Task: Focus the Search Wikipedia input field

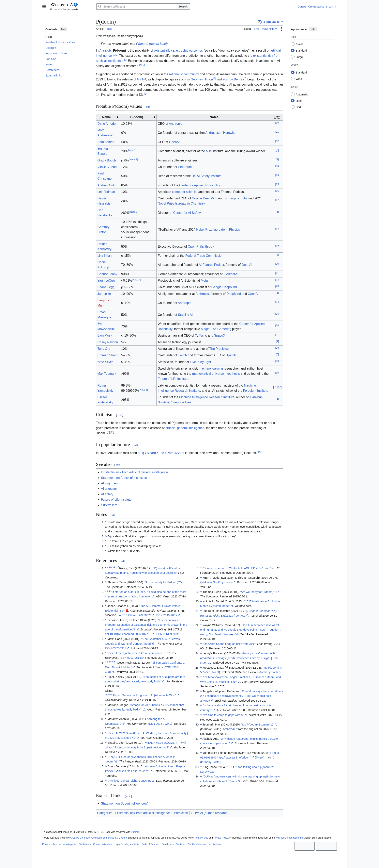Action: click(x=136, y=6)
